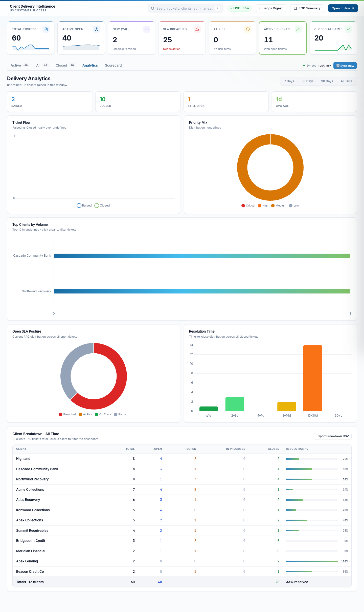The height and width of the screenshot is (612, 364).
Task: Click the chat bubble icon on #ops Digest
Action: click(261, 8)
